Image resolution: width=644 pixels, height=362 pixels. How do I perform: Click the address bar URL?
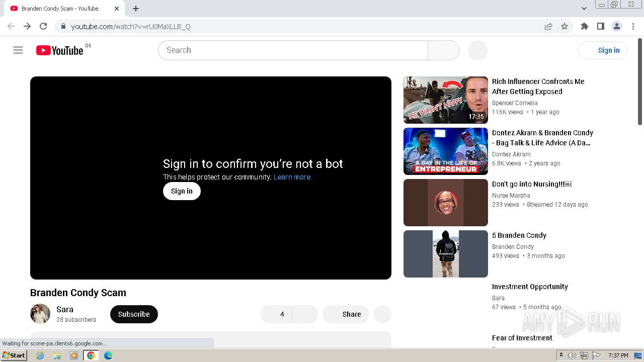pyautogui.click(x=131, y=26)
